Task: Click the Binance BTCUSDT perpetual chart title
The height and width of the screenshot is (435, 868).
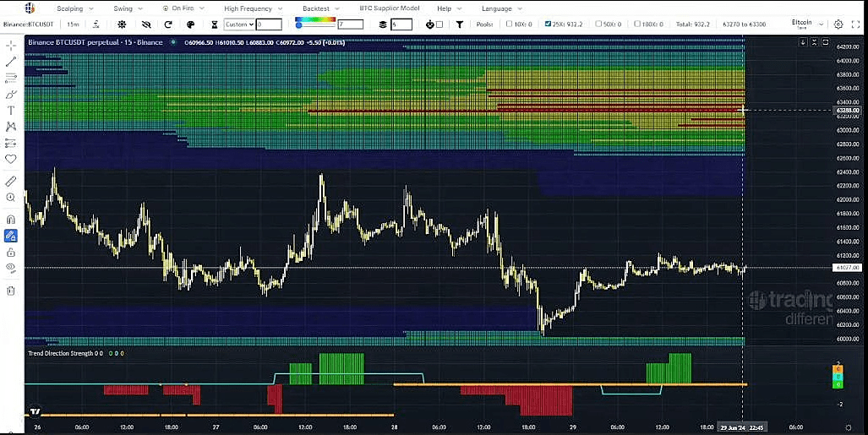Action: (96, 42)
